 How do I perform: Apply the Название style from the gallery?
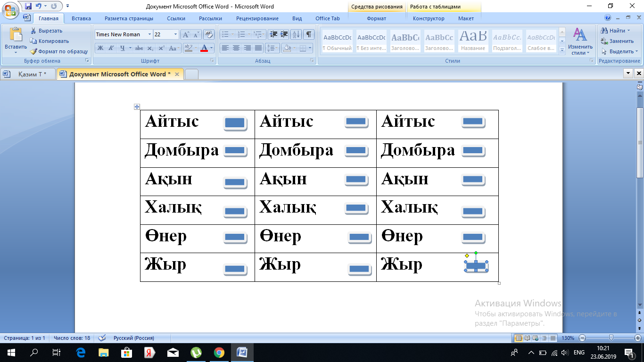(473, 41)
